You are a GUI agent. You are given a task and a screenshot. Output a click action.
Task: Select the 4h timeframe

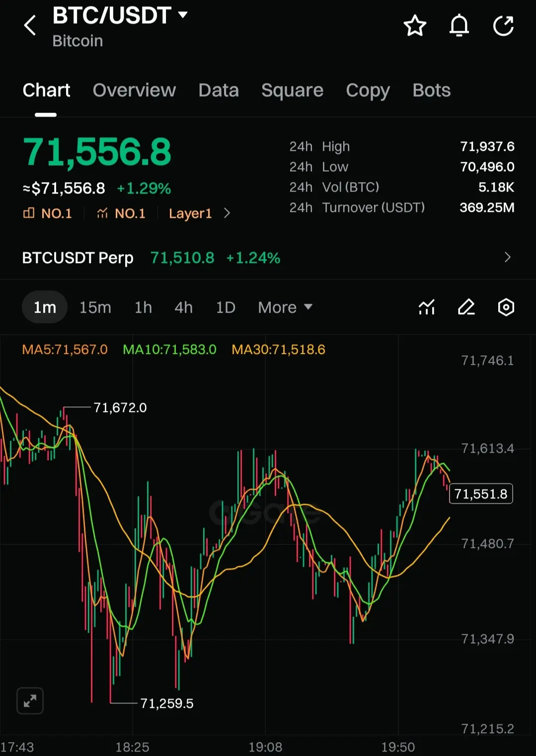click(x=183, y=307)
